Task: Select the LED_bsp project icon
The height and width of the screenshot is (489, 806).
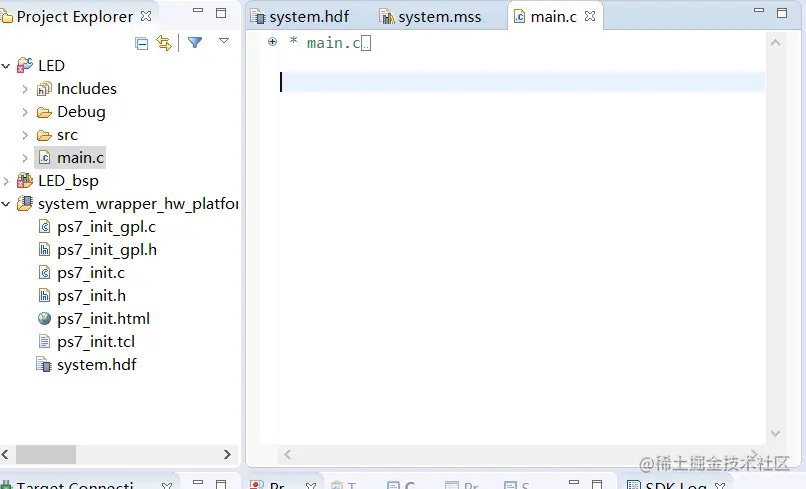Action: [x=25, y=180]
